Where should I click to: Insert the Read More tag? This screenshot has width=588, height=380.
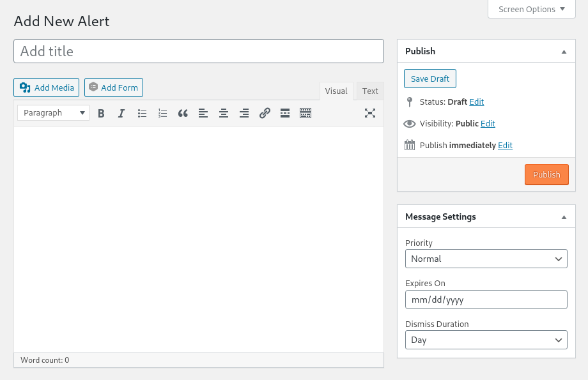tap(285, 113)
